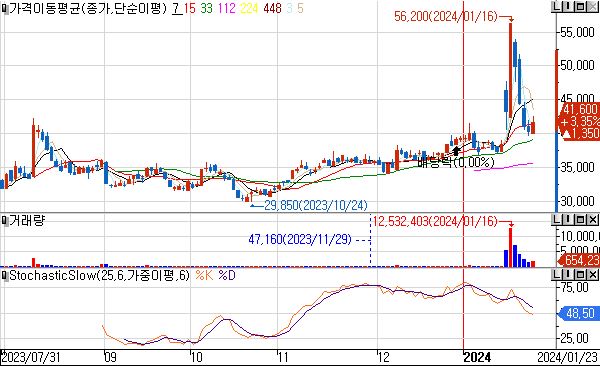
Task: Click the blue stochastic value tag 48.50
Action: (578, 313)
